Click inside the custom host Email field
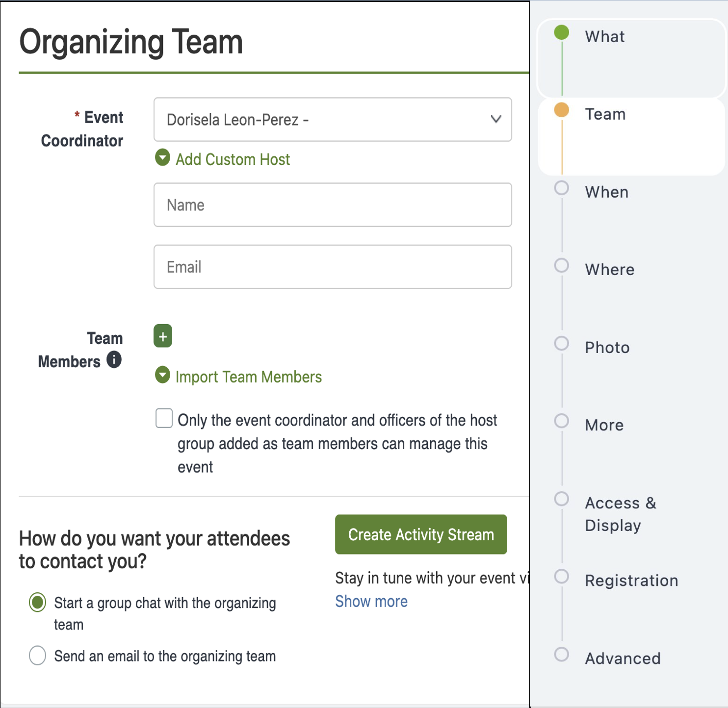This screenshot has width=728, height=708. [333, 266]
